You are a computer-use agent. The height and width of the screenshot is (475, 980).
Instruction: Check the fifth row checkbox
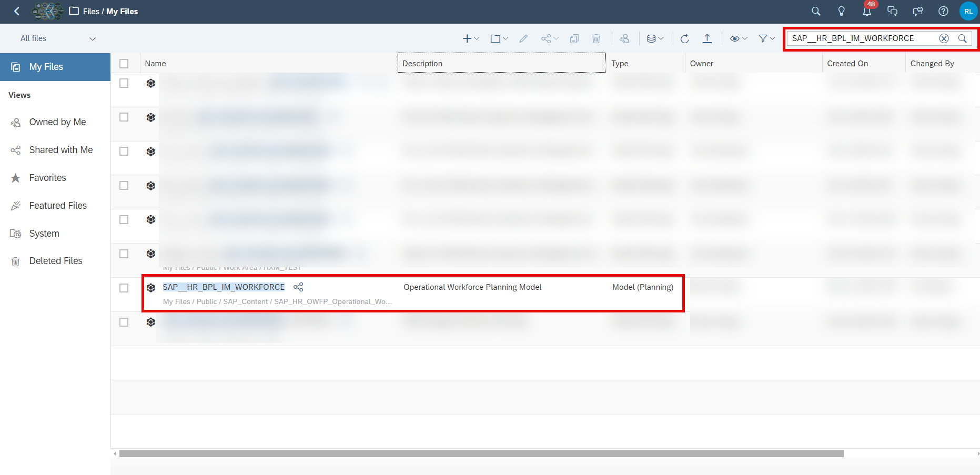pos(124,220)
